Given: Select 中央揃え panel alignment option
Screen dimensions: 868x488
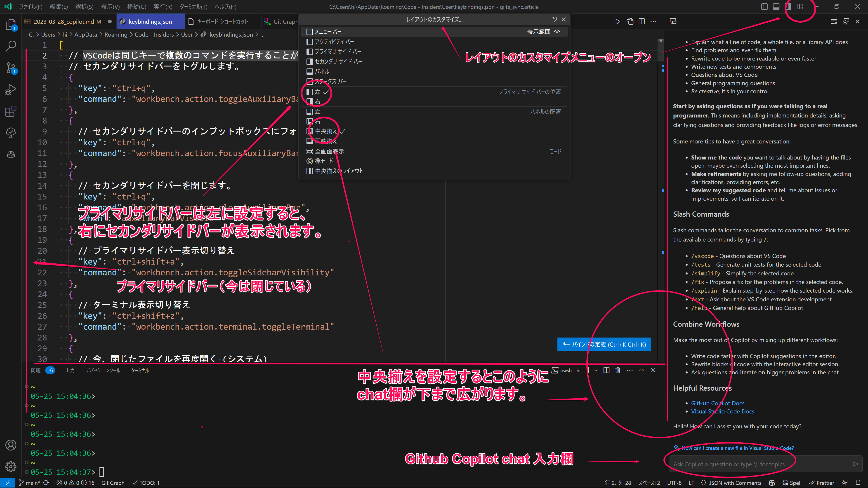Looking at the screenshot, I should tap(325, 131).
